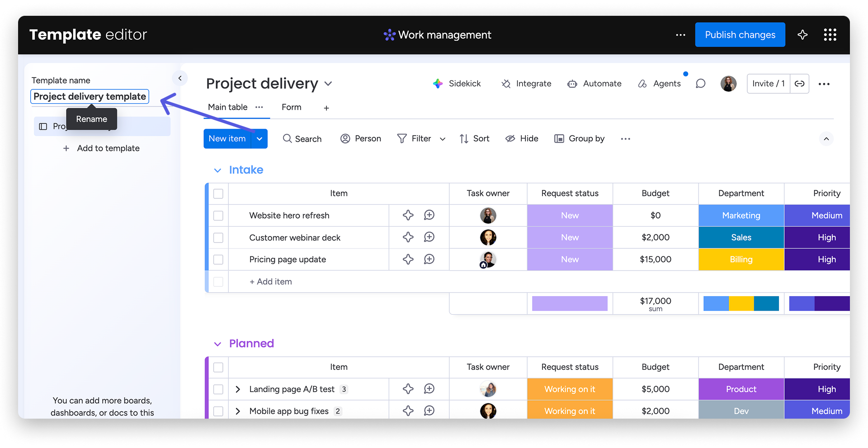868x448 pixels.
Task: Open the Integrate plug icon
Action: click(506, 84)
